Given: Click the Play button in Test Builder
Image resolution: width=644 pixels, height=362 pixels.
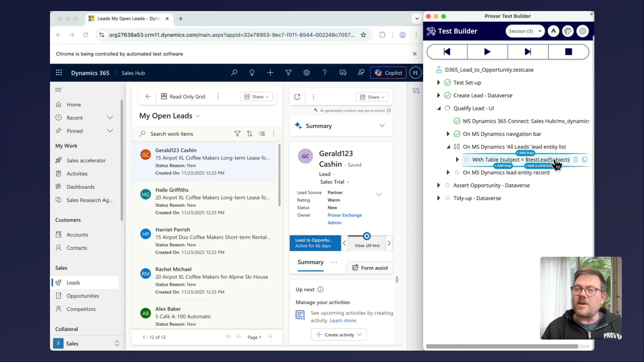Looking at the screenshot, I should 487,52.
